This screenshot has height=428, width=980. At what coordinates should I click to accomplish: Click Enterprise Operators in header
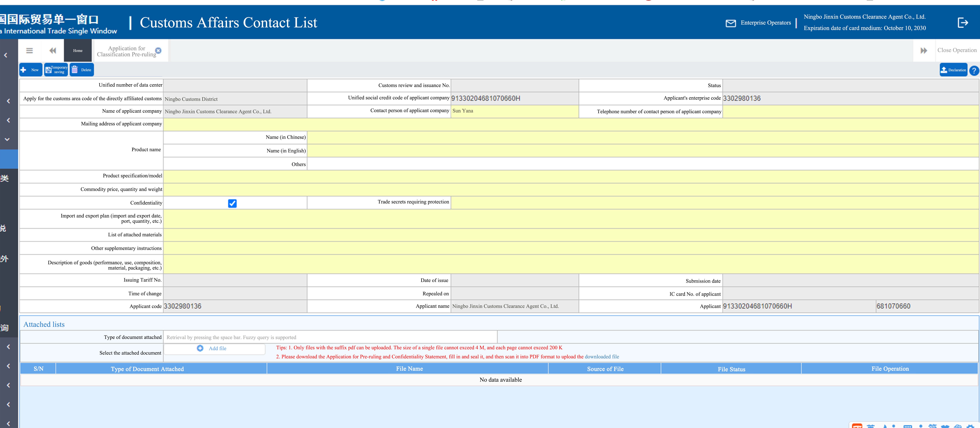pyautogui.click(x=765, y=23)
